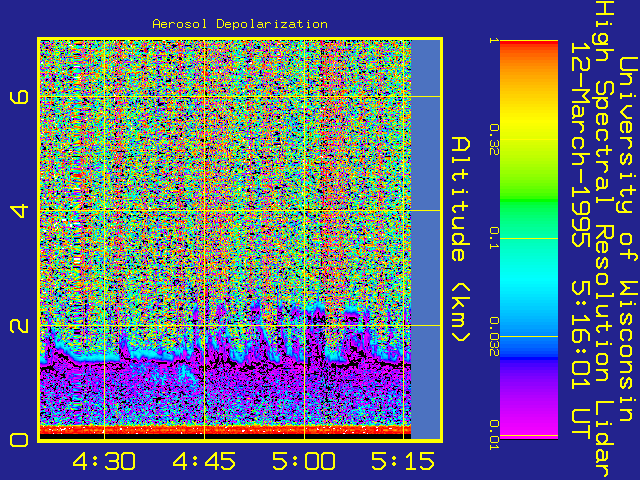Click the colorbar 0.032 tick label
Viewport: 640px width, 480px height.
point(494,337)
